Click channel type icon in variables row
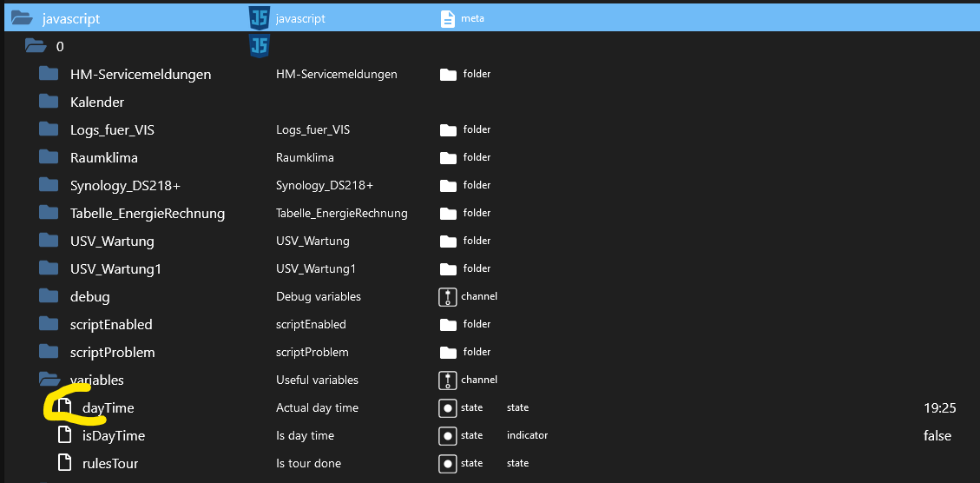The height and width of the screenshot is (483, 980). pos(448,380)
